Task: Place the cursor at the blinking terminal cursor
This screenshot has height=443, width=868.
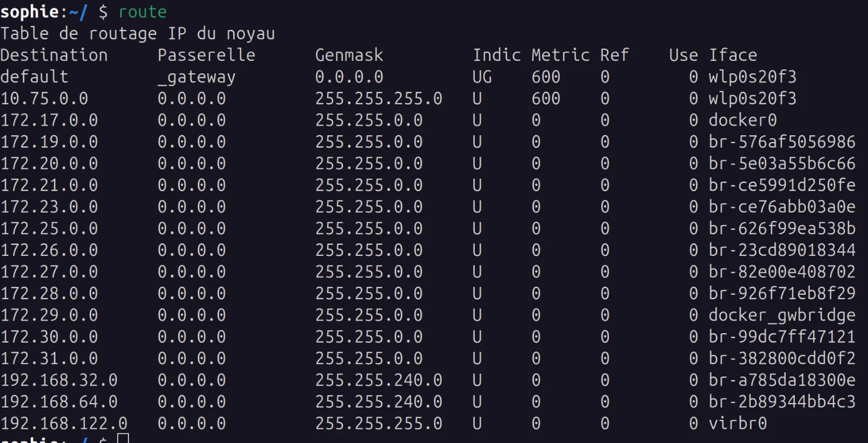Action: coord(123,438)
